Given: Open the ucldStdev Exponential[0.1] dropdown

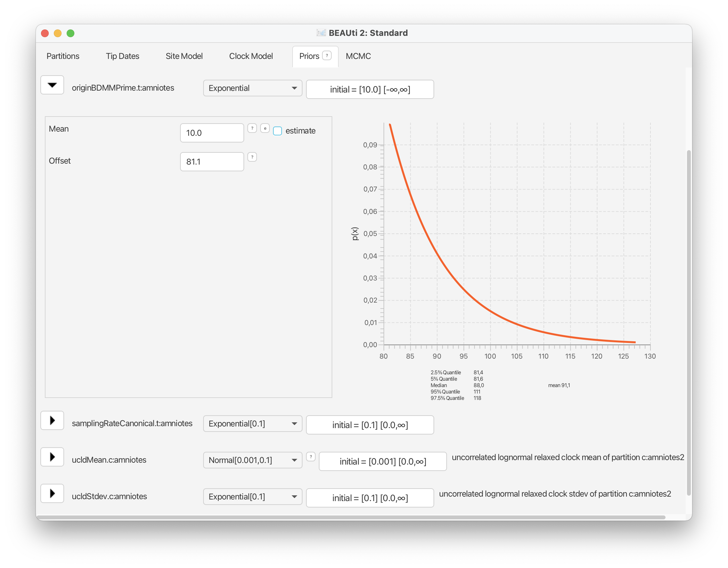Looking at the screenshot, I should [253, 497].
